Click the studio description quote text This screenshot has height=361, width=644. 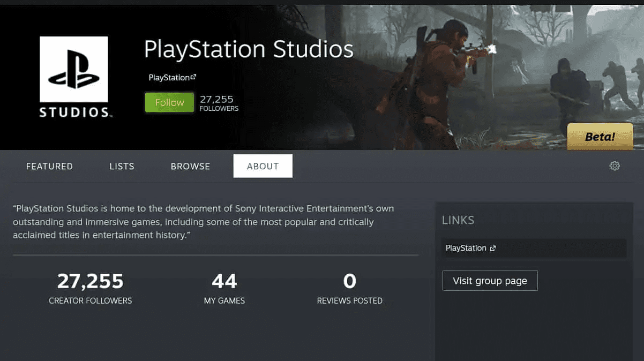pos(203,221)
